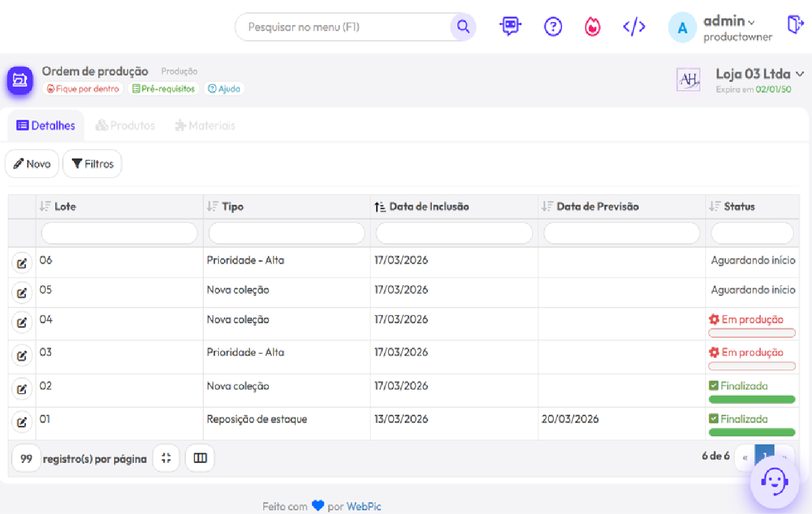
Task: Open the Filtros panel
Action: tap(92, 163)
